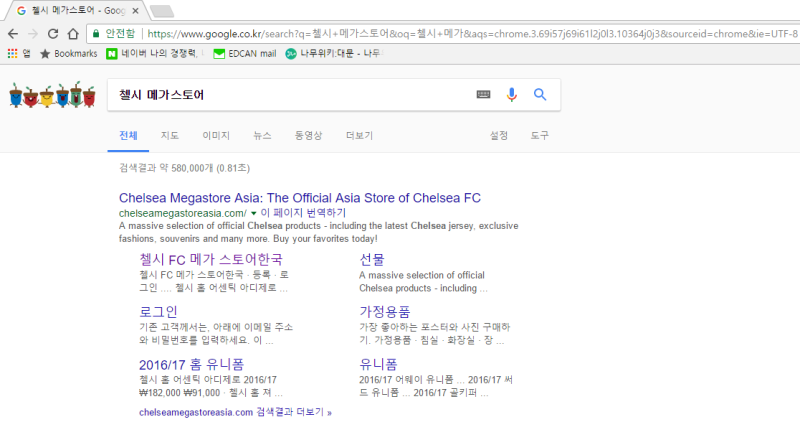Click the blue search magnifier button
Image resolution: width=800 pixels, height=422 pixels.
click(x=540, y=94)
